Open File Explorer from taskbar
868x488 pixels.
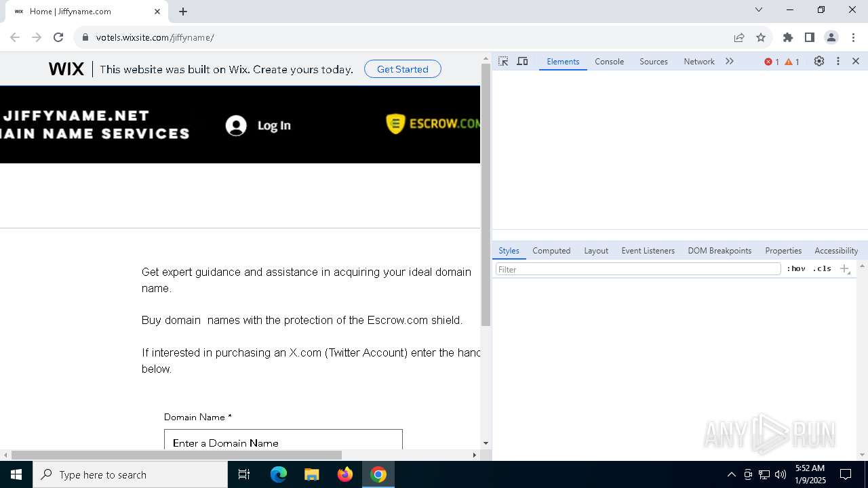[311, 474]
